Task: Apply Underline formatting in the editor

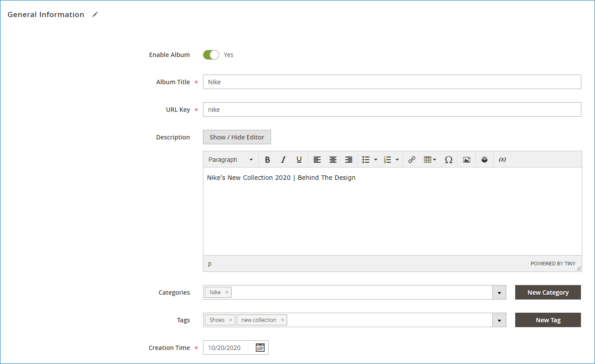Action: tap(299, 159)
